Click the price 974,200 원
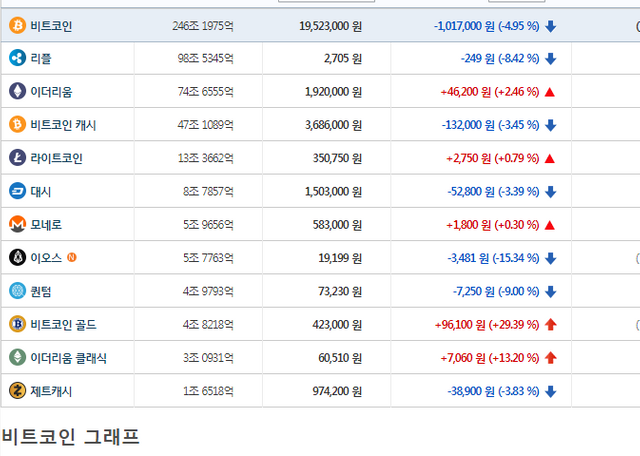This screenshot has width=640, height=456. coord(337,391)
